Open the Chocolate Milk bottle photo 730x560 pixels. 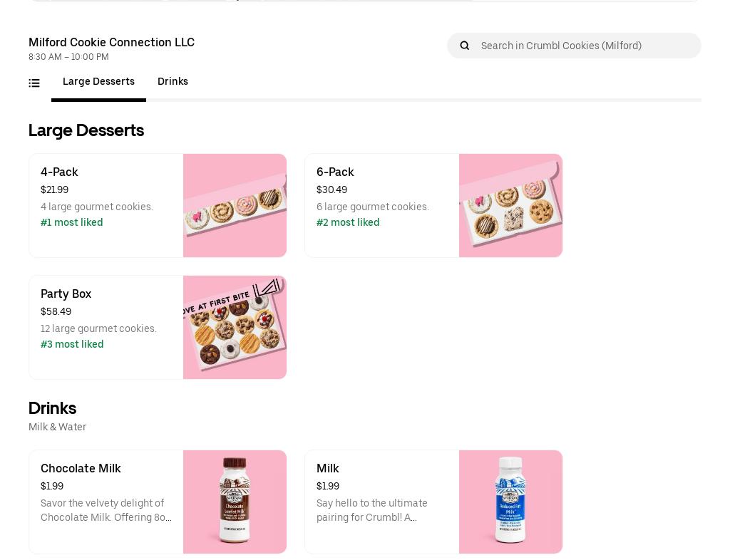point(235,502)
